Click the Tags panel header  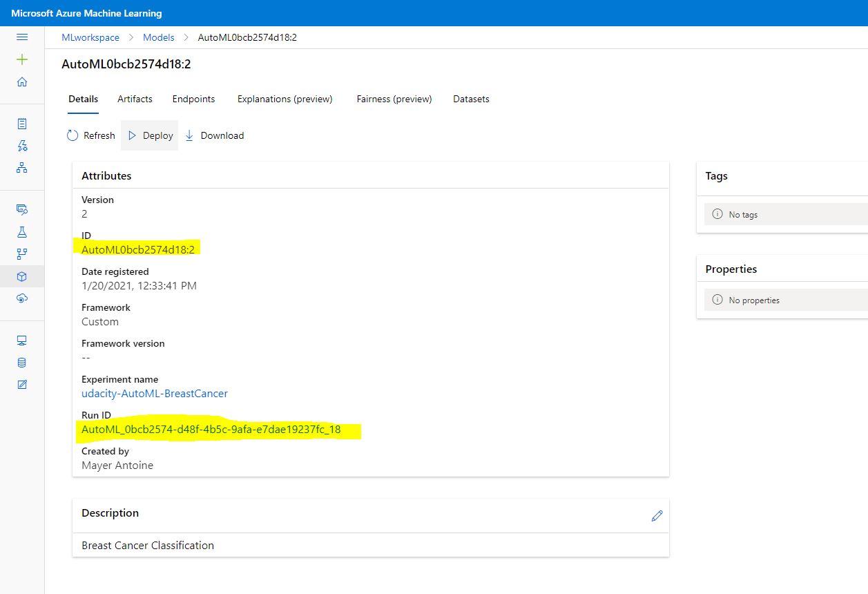tap(716, 176)
